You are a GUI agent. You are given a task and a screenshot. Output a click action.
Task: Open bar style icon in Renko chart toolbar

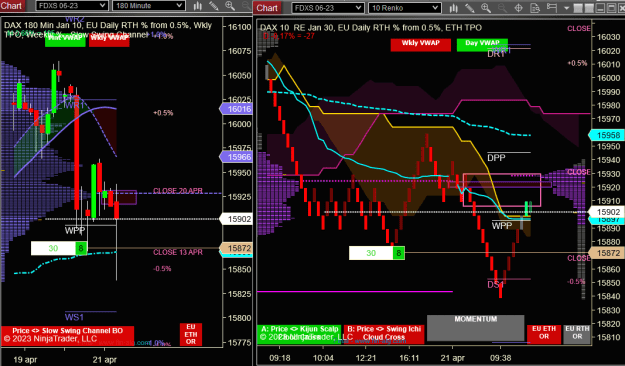point(453,8)
